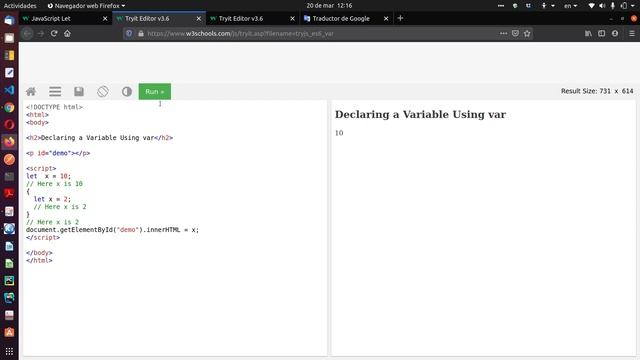
Task: Open the volume indicator in the top bar
Action: tap(602, 6)
